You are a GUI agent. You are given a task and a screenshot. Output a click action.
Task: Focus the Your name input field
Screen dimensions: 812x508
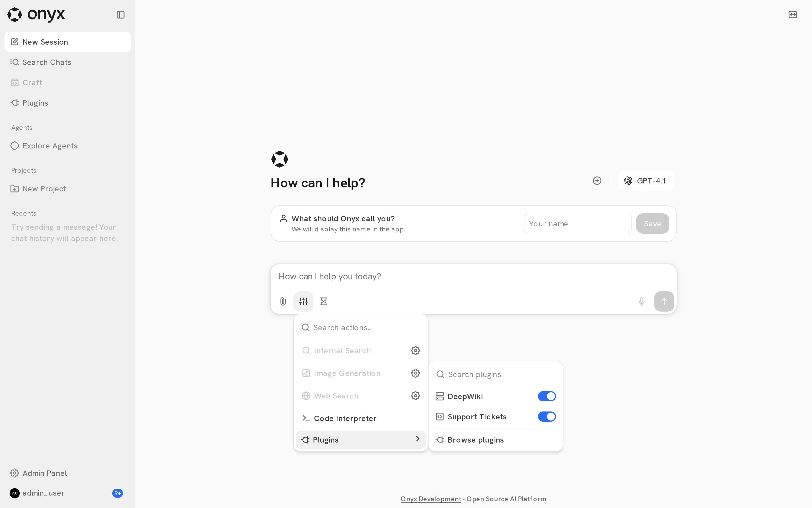click(577, 224)
